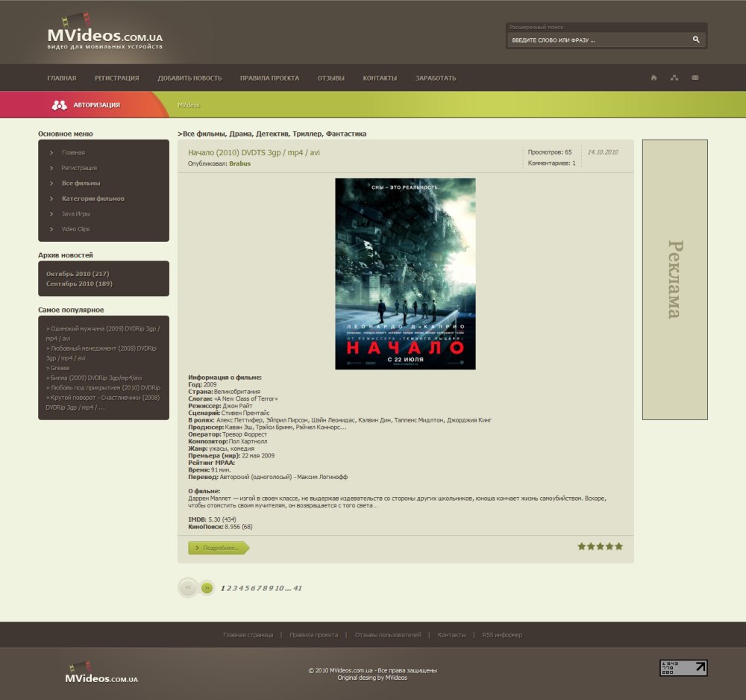Screen dimensions: 746x700
Task: Open Главная страница in the footer
Action: pyautogui.click(x=248, y=635)
